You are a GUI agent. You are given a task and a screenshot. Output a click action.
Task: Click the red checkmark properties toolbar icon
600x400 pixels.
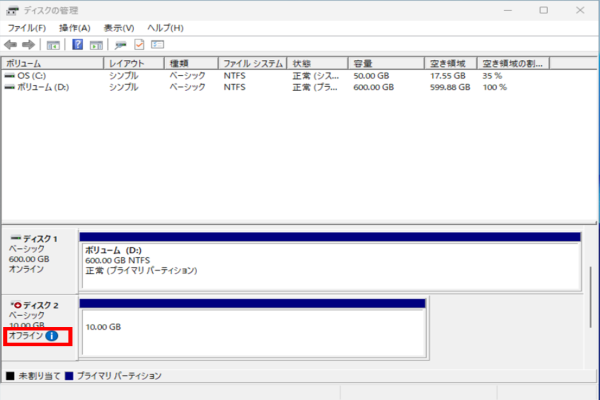(x=139, y=45)
